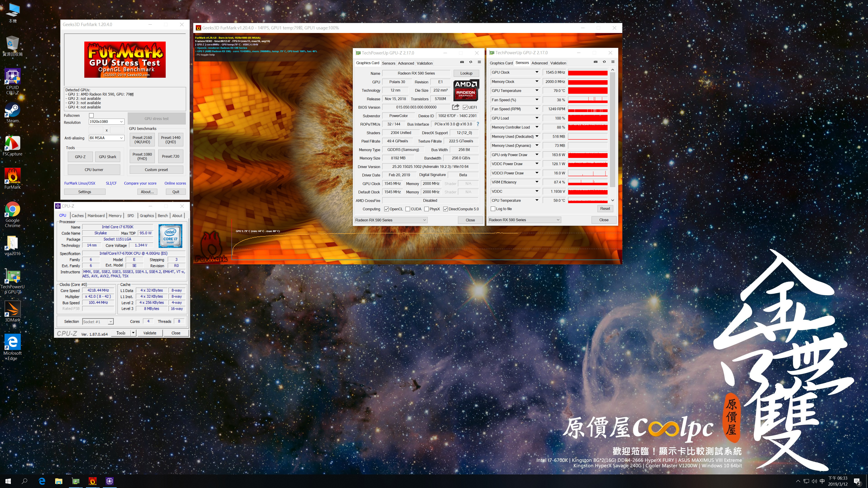Image resolution: width=868 pixels, height=488 pixels.
Task: Click the Bus Interface question mark in GPU-Z
Action: tap(478, 124)
